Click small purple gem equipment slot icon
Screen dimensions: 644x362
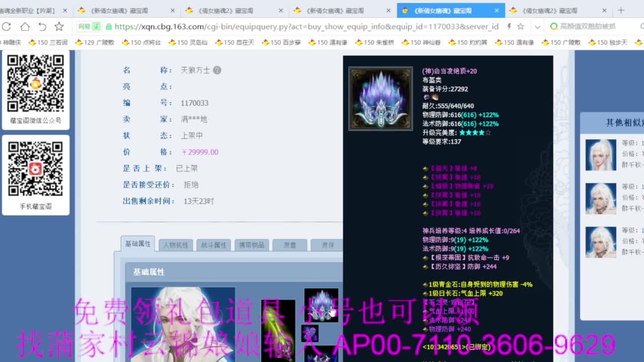310,333
